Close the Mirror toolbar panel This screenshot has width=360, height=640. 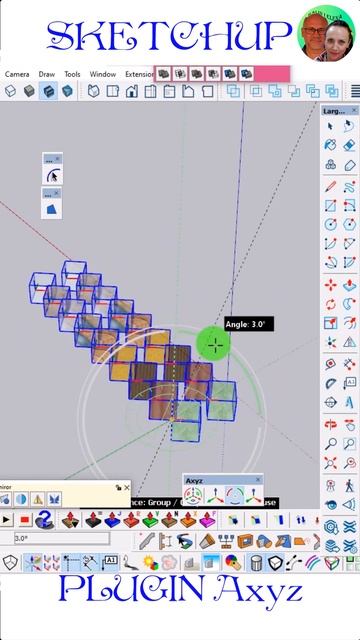point(127,487)
